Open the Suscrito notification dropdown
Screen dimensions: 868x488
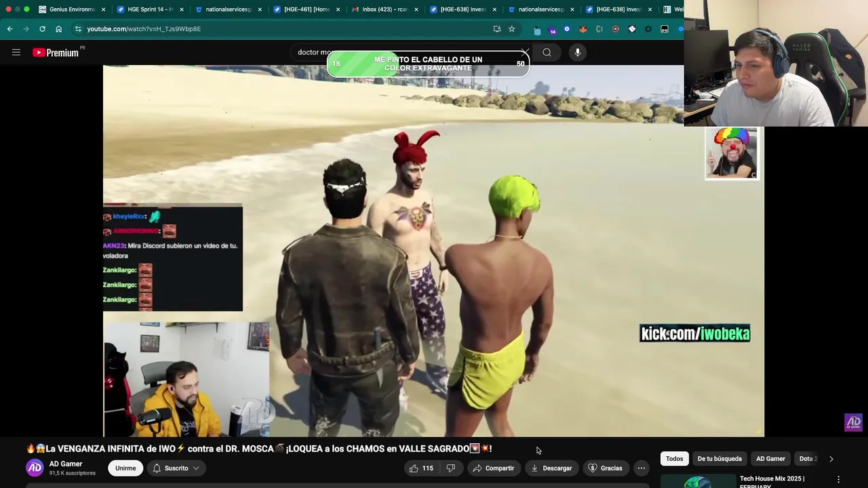(x=176, y=468)
